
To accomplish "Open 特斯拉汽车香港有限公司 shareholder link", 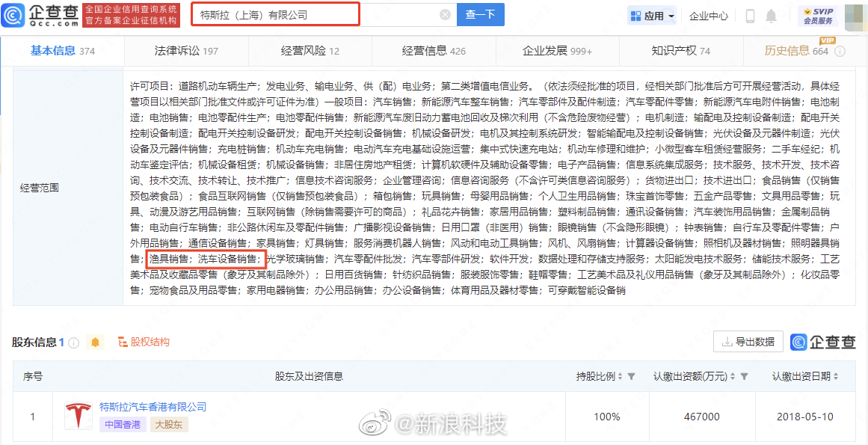I will (153, 408).
